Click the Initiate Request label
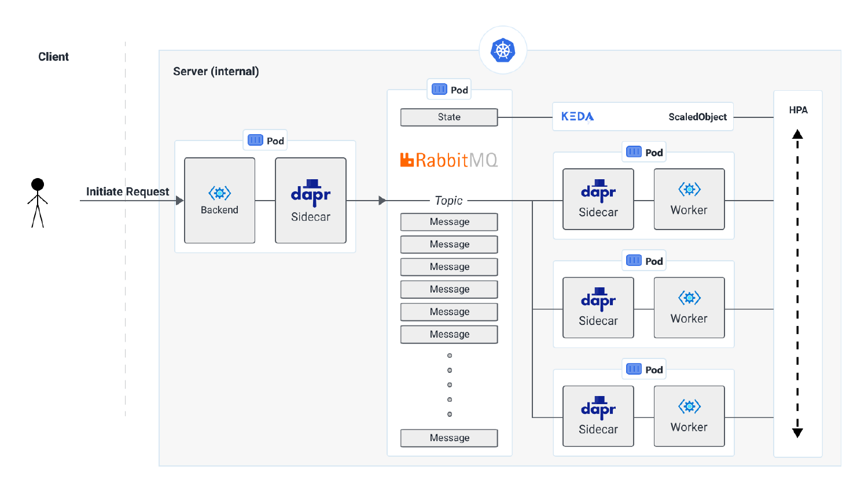Screen dimensions: 868x492 (127, 191)
